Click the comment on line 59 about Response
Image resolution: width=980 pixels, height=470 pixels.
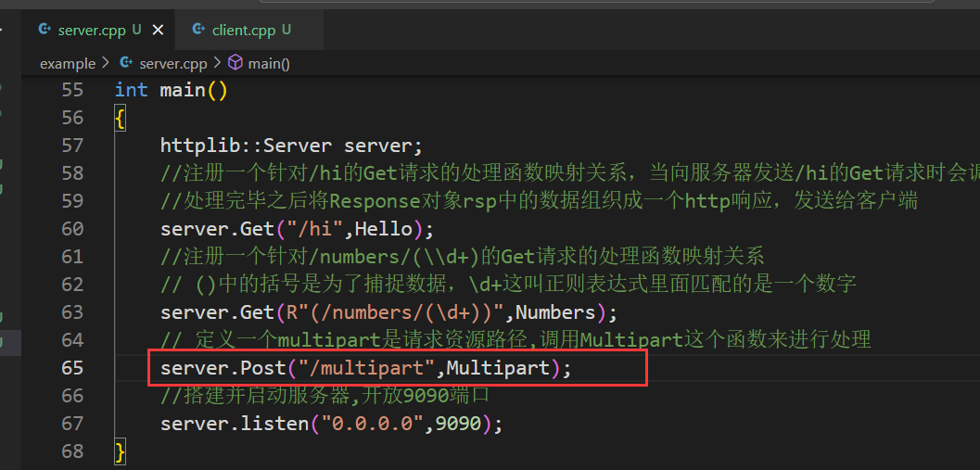539,201
